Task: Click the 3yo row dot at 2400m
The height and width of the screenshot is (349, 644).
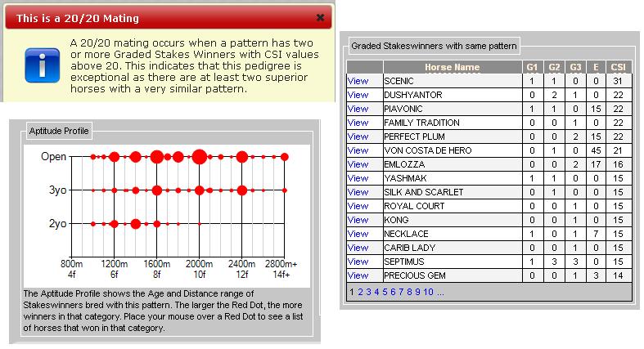Action: (x=242, y=190)
